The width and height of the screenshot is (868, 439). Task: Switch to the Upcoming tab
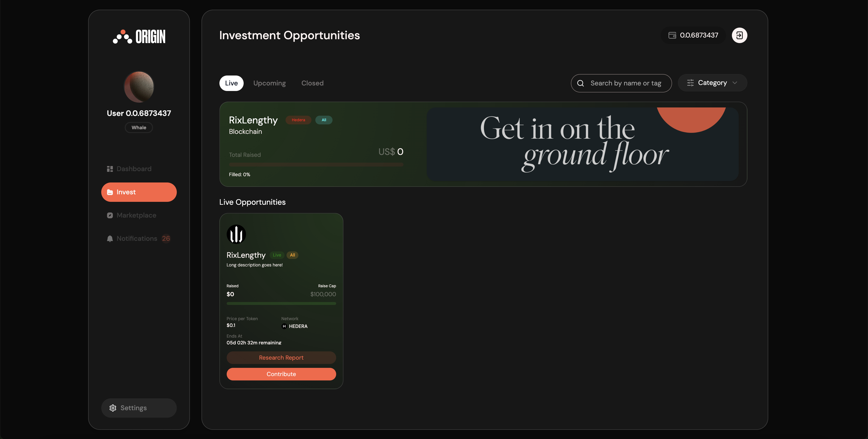pyautogui.click(x=269, y=83)
